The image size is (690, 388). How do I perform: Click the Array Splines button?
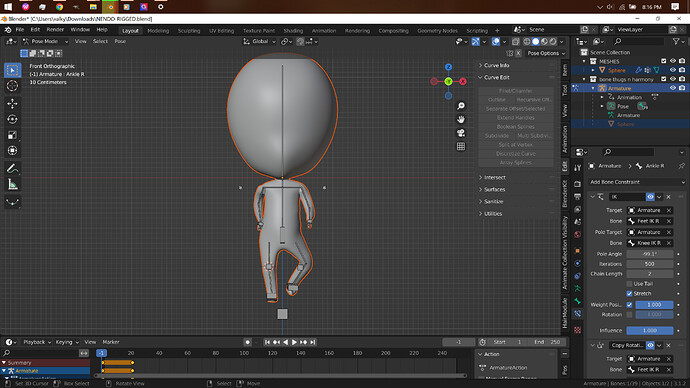516,163
